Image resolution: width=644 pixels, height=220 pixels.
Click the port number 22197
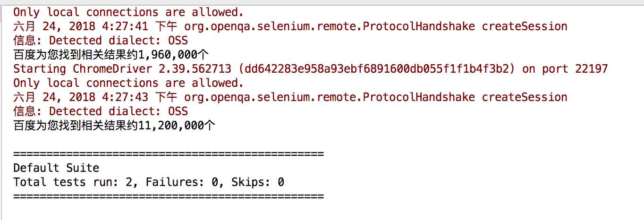[592, 69]
